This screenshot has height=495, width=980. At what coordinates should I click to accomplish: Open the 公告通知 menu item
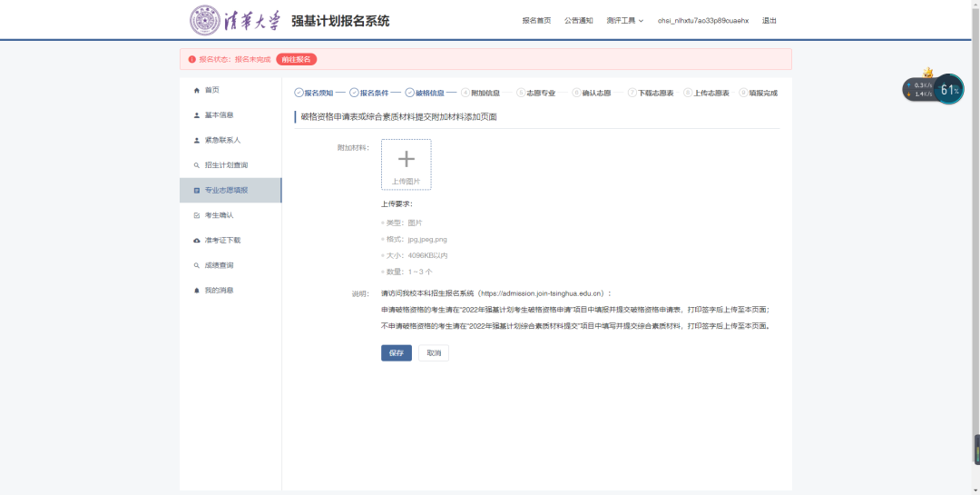pyautogui.click(x=578, y=21)
